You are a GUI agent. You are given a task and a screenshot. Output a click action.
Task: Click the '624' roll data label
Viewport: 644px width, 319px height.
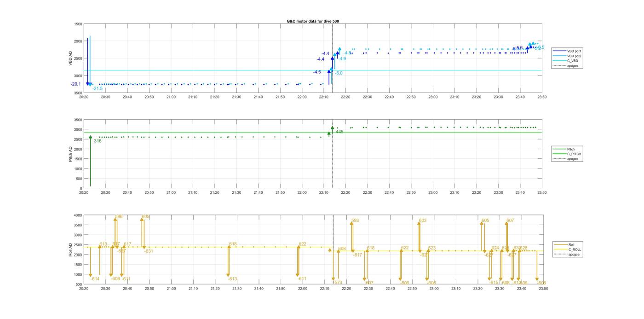(x=495, y=248)
